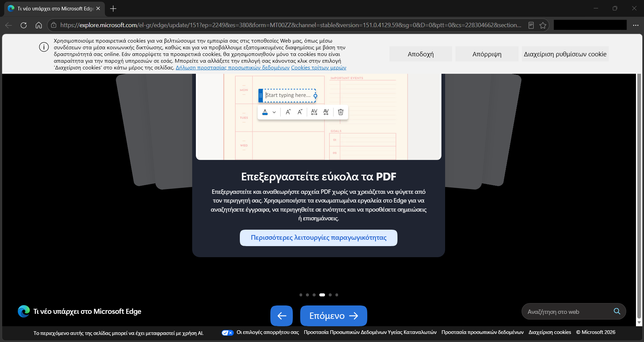Go to the browser home page
Image resolution: width=644 pixels, height=342 pixels.
39,25
